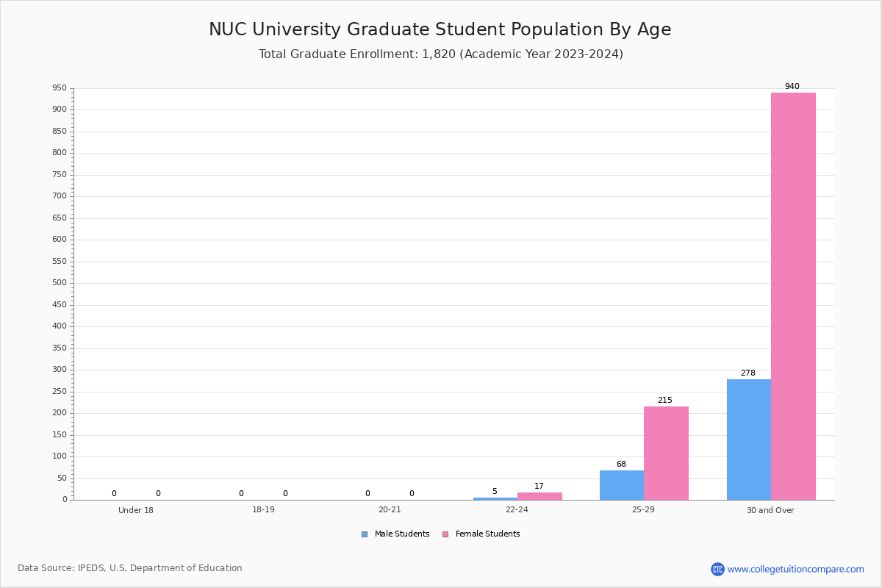The height and width of the screenshot is (588, 882).
Task: Toggle the Male Students legend item
Action: (395, 534)
